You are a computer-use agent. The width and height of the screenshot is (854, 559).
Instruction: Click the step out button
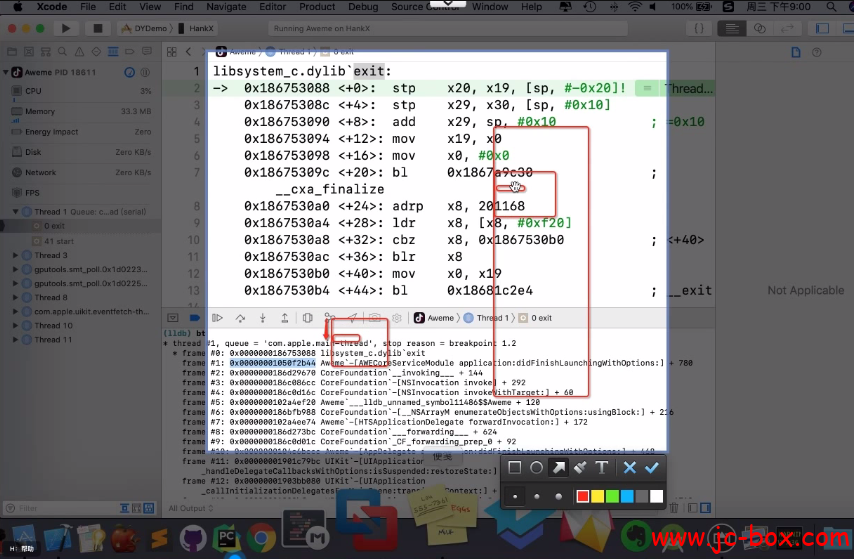click(284, 318)
